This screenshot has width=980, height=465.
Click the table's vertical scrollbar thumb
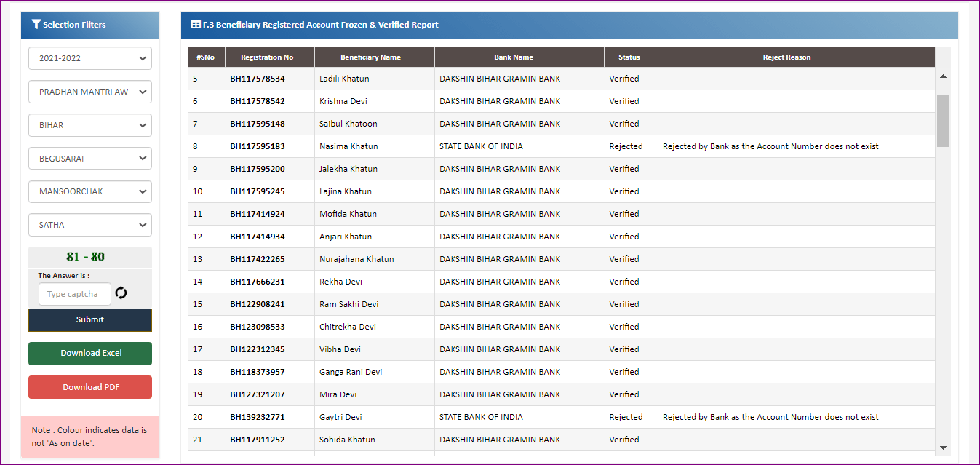click(943, 120)
